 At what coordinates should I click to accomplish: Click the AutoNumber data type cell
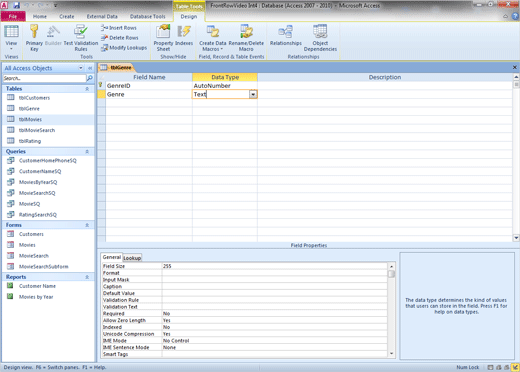point(225,86)
